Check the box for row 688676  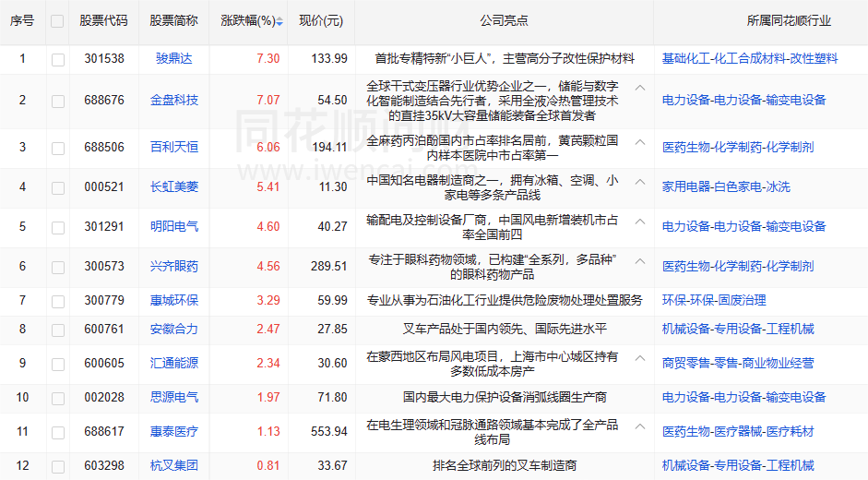tap(57, 101)
